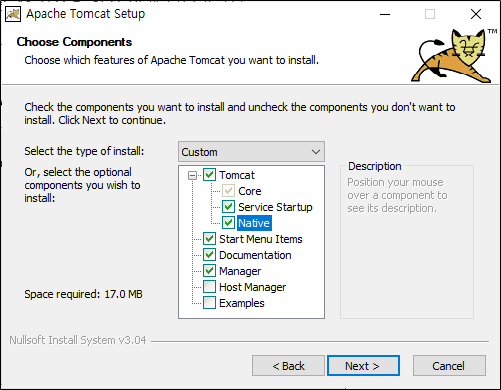
Task: Uncheck the Native component checkbox
Action: pyautogui.click(x=228, y=223)
